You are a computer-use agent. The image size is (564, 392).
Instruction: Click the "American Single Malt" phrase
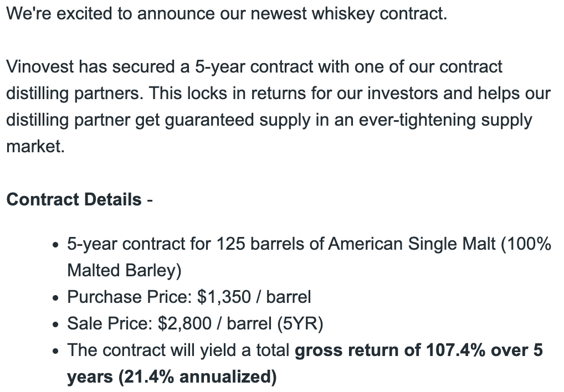[x=412, y=244]
